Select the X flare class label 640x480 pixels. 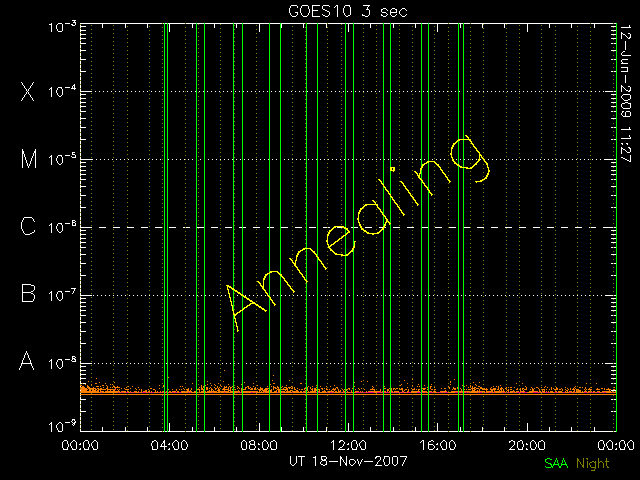[x=28, y=91]
